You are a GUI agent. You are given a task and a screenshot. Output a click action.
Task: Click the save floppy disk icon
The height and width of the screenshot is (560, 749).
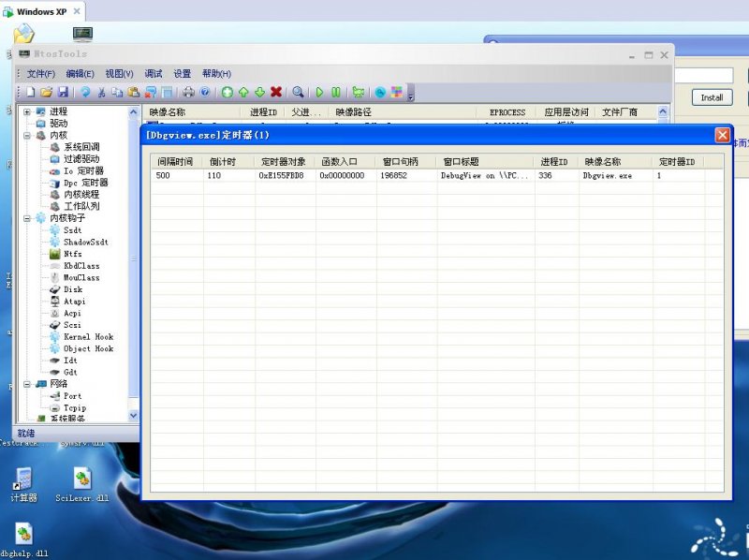tap(63, 92)
